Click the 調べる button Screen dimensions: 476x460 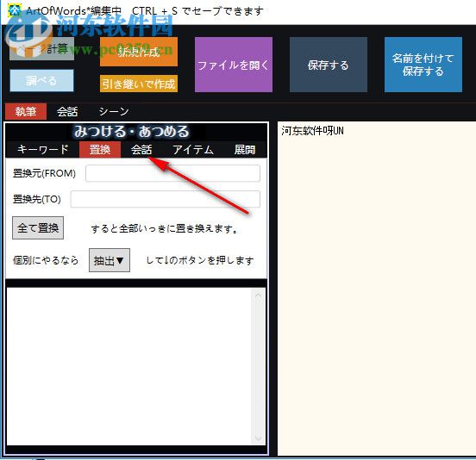41,81
